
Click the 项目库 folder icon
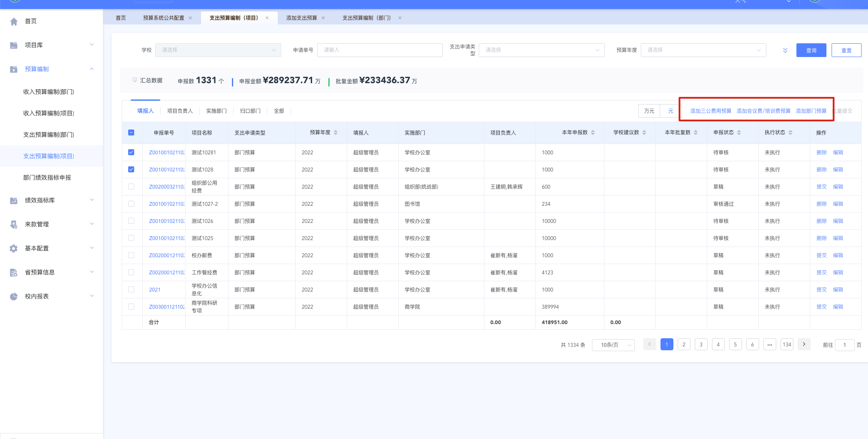click(14, 45)
